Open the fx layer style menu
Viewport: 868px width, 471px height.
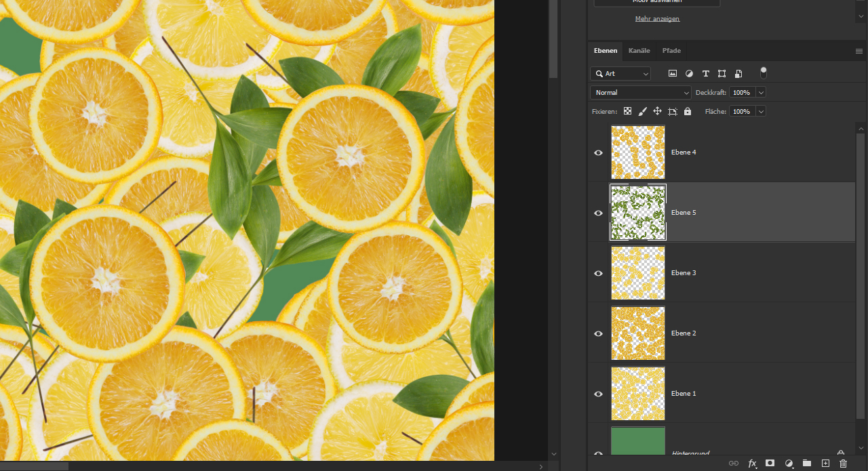point(752,464)
